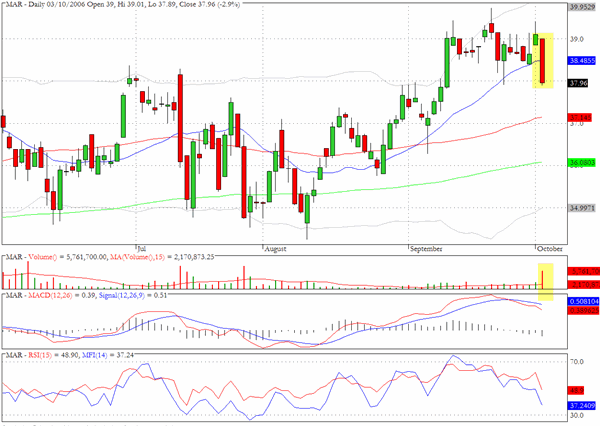Click the highlighted last red volume bar
This screenshot has height=426, width=600.
pos(543,280)
